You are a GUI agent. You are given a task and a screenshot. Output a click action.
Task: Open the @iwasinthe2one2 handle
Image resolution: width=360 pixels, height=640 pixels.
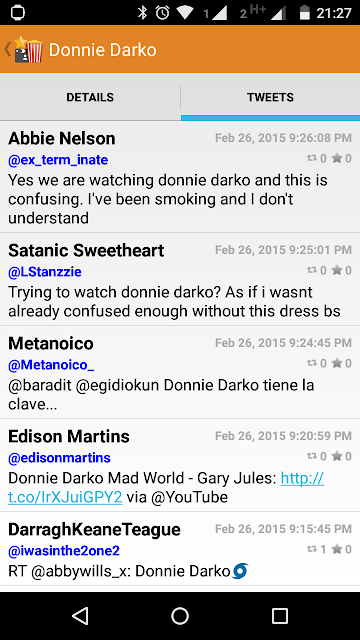tap(64, 551)
